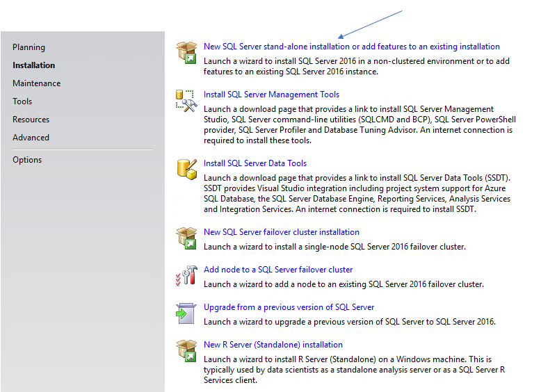Choose Upgrade from a previous version link
Screen dimensions: 534x392
289,307
